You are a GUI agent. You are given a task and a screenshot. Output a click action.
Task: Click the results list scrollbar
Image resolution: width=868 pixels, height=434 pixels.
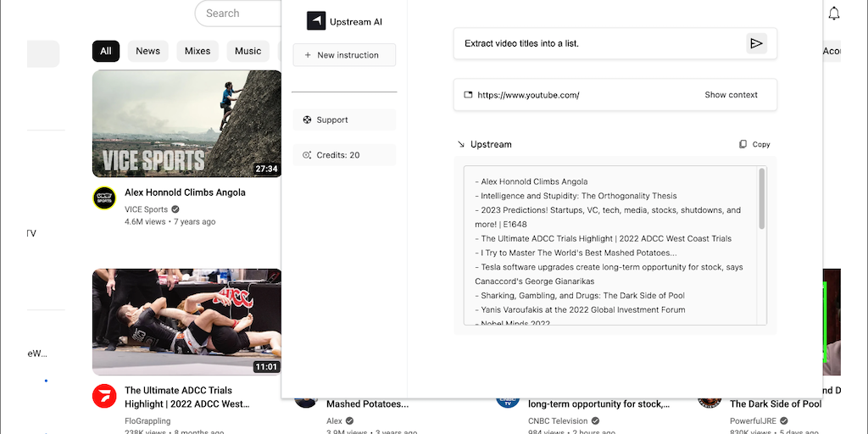761,199
